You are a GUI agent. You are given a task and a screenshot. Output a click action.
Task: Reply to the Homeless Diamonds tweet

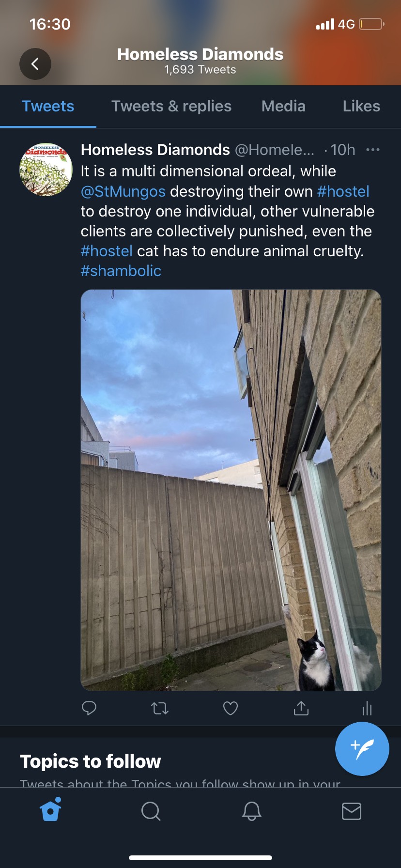pos(89,708)
